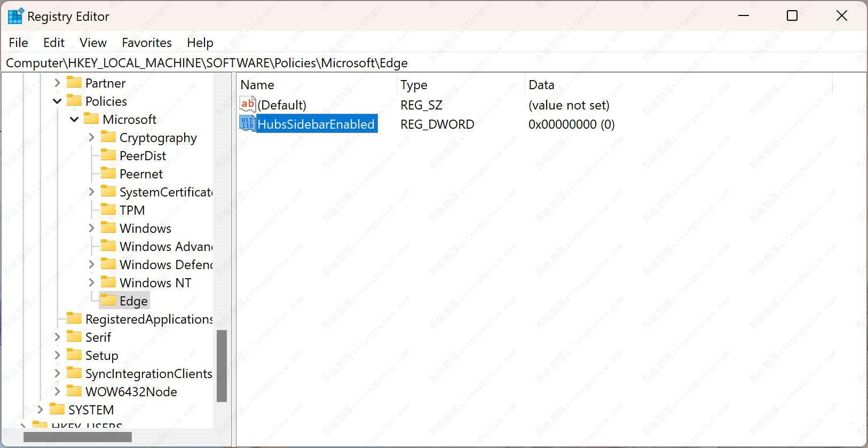The image size is (868, 448).
Task: Click the Microsoft folder icon
Action: tap(91, 119)
